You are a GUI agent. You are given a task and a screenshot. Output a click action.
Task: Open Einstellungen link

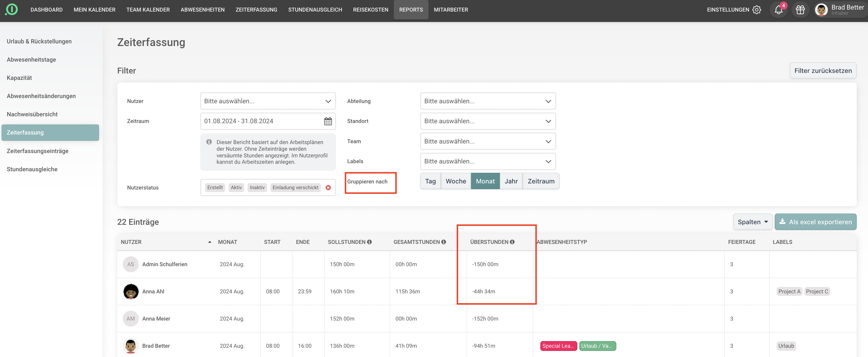[728, 10]
